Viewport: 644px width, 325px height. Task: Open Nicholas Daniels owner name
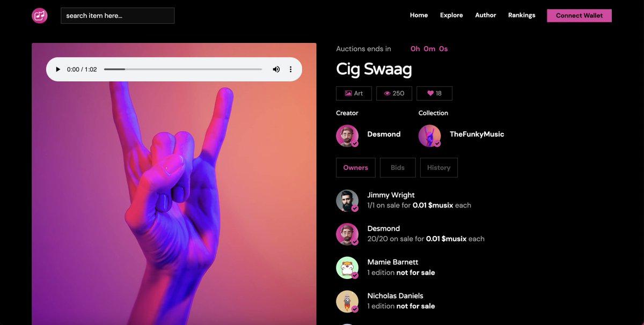pos(395,296)
